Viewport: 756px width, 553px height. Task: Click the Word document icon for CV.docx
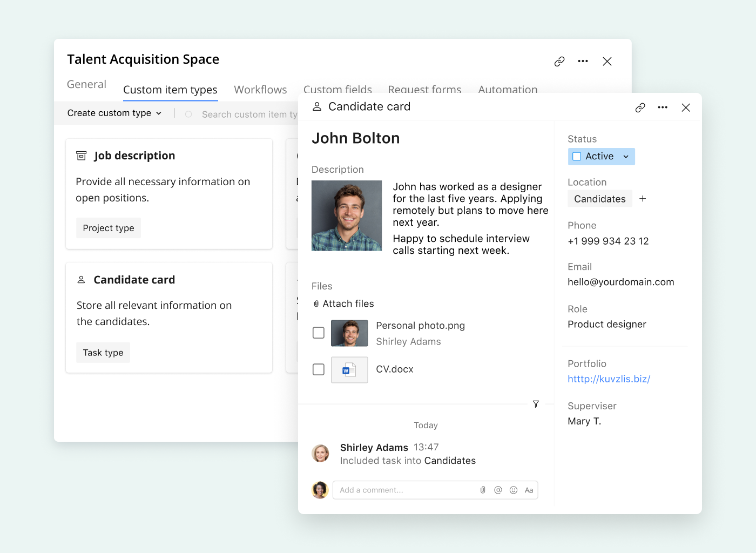click(x=349, y=370)
